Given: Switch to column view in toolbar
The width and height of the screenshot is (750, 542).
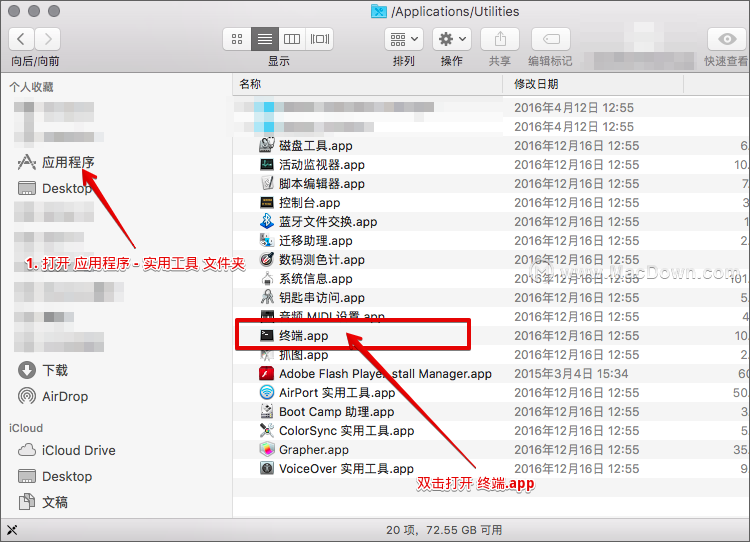Looking at the screenshot, I should point(292,39).
